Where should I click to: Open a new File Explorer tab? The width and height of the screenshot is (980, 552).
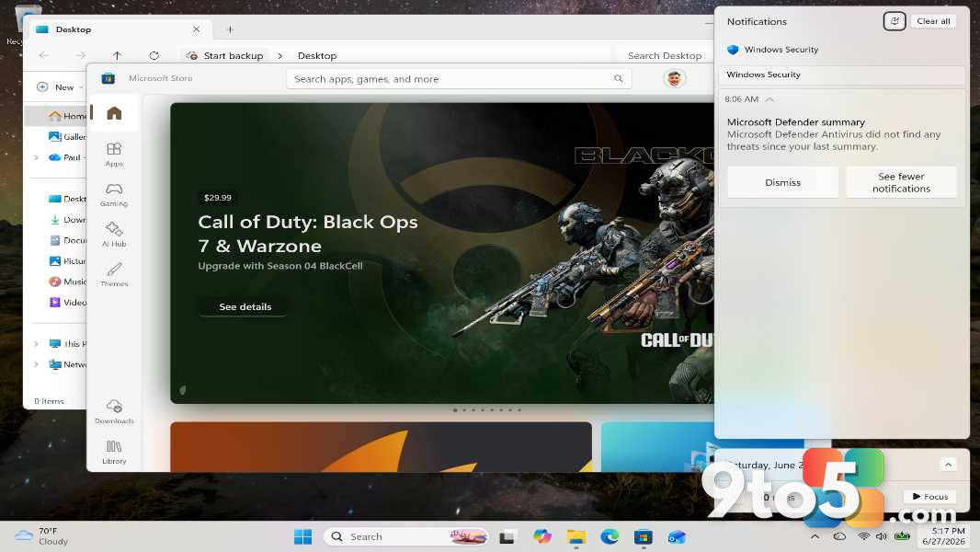230,29
